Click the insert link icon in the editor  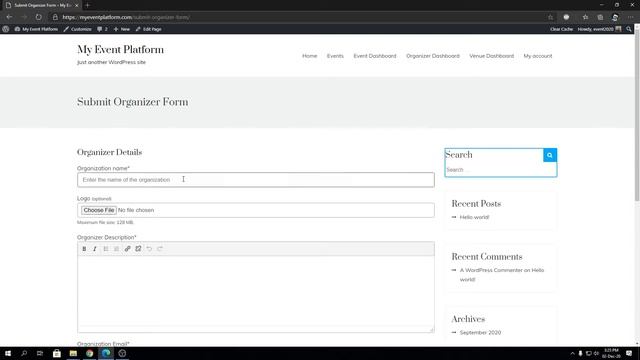127,249
